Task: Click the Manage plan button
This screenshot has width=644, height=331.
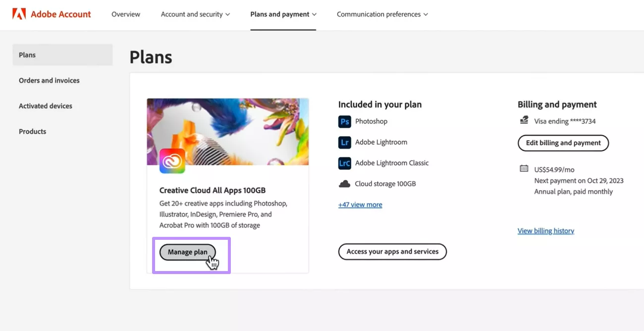Action: click(187, 252)
